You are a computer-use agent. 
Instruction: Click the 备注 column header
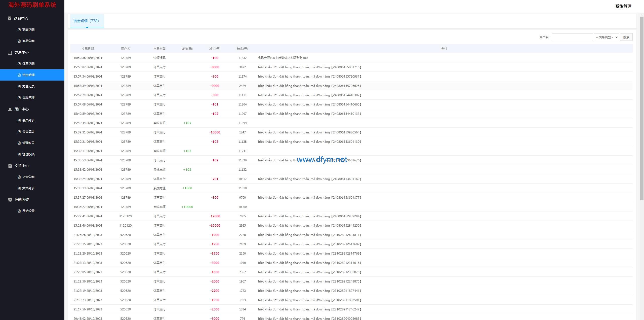444,49
